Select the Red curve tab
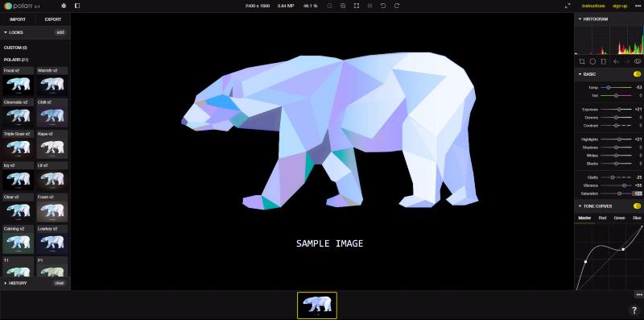The image size is (644, 320). [x=602, y=218]
